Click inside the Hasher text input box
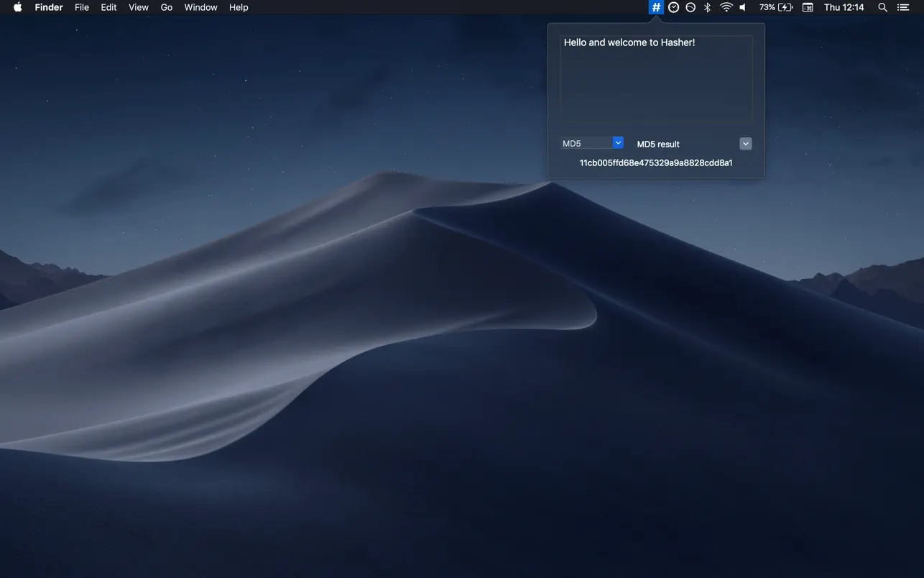The image size is (924, 578). tap(655, 79)
